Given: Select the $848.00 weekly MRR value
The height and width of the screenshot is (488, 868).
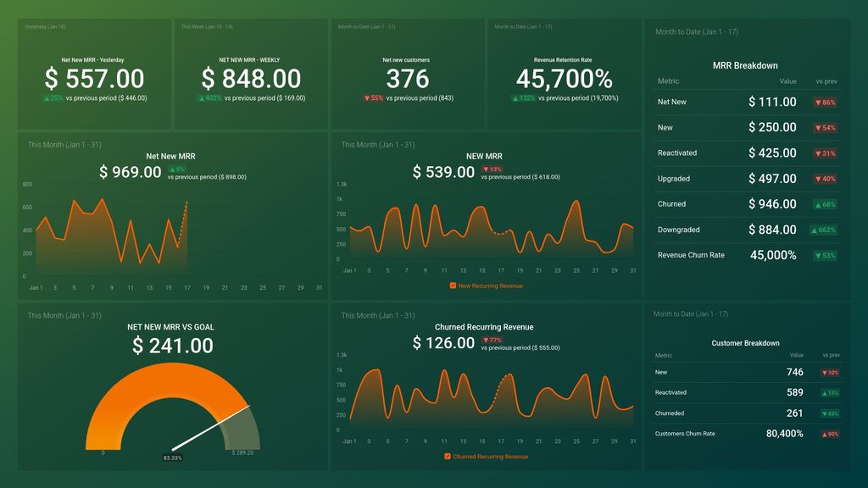Looking at the screenshot, I should tap(251, 79).
